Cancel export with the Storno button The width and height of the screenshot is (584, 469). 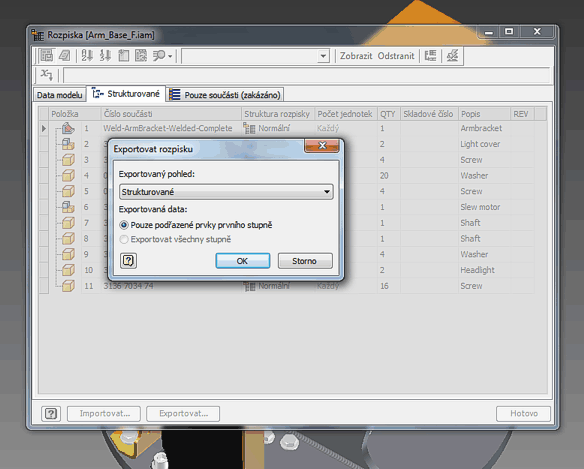[x=305, y=261]
